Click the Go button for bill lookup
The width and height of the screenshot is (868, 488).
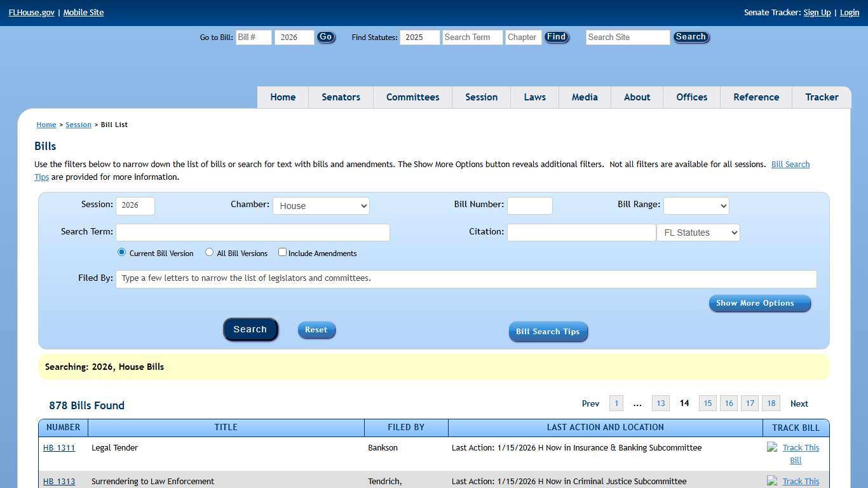(x=325, y=37)
